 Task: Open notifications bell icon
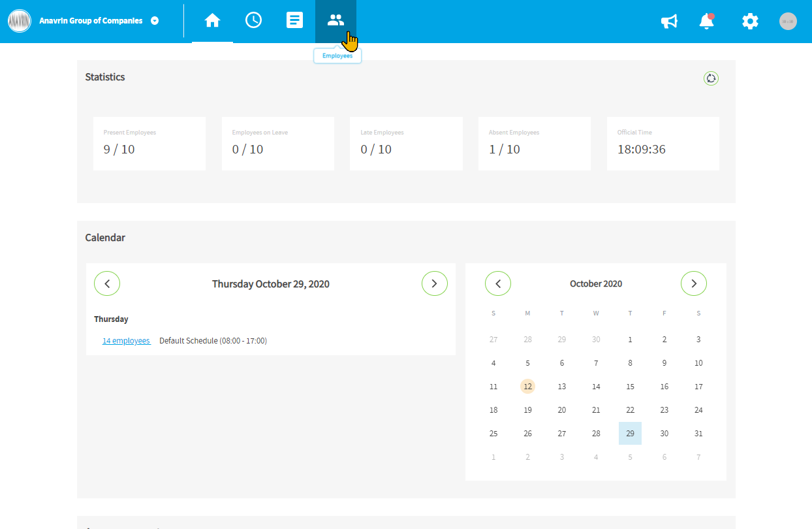click(x=706, y=22)
